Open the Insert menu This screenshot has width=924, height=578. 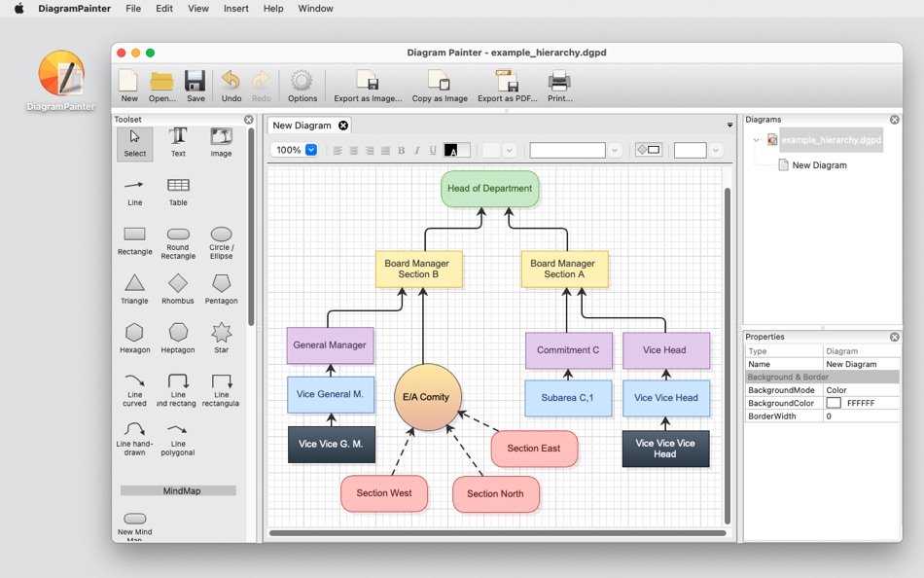point(235,8)
